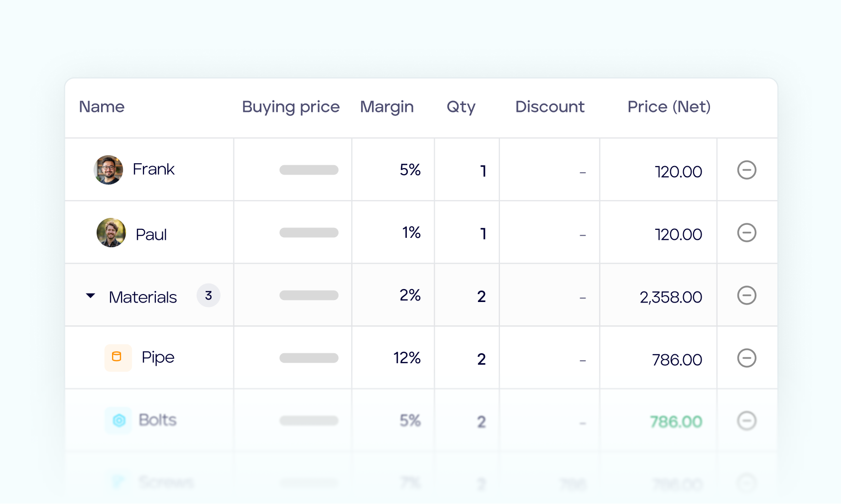The height and width of the screenshot is (504, 841).
Task: Select the Materials group label
Action: pyautogui.click(x=143, y=297)
